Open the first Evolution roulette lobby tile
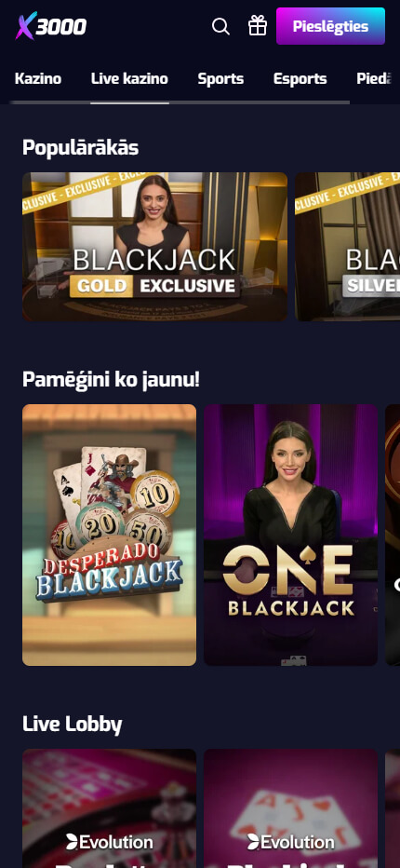 point(109,808)
